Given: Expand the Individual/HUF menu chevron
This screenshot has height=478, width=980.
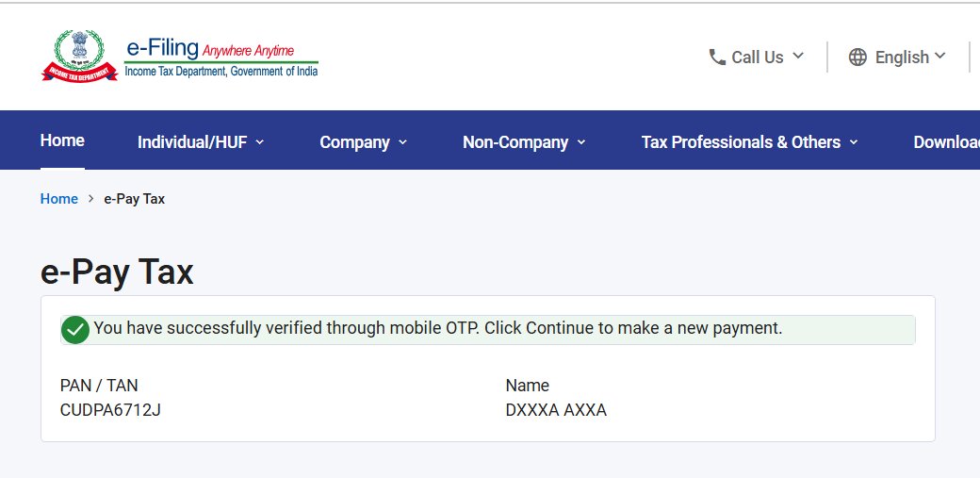Looking at the screenshot, I should [x=260, y=142].
